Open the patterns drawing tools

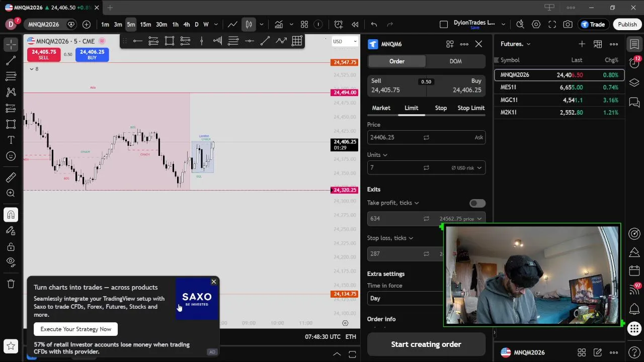11,93
